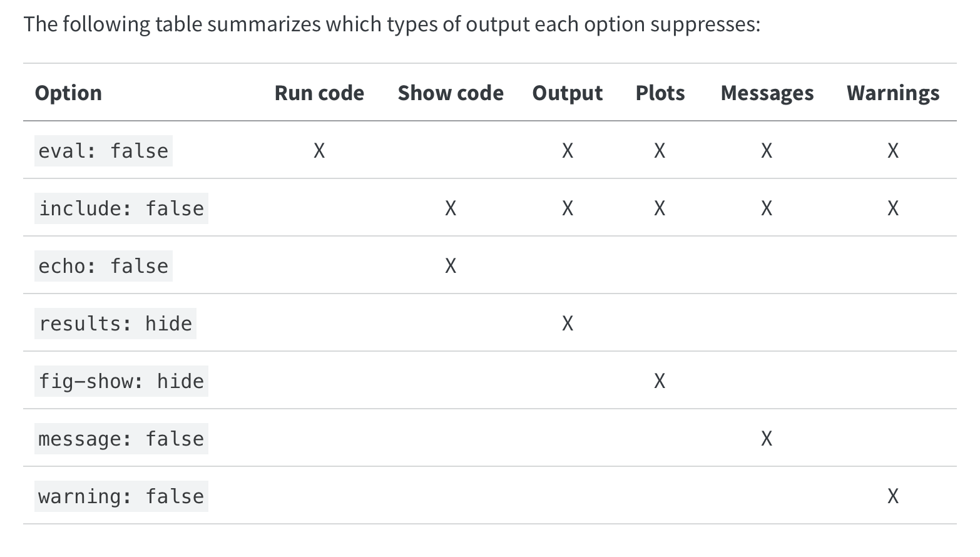Click the "Run code" column header
Image resolution: width=980 pixels, height=557 pixels.
pyautogui.click(x=319, y=93)
